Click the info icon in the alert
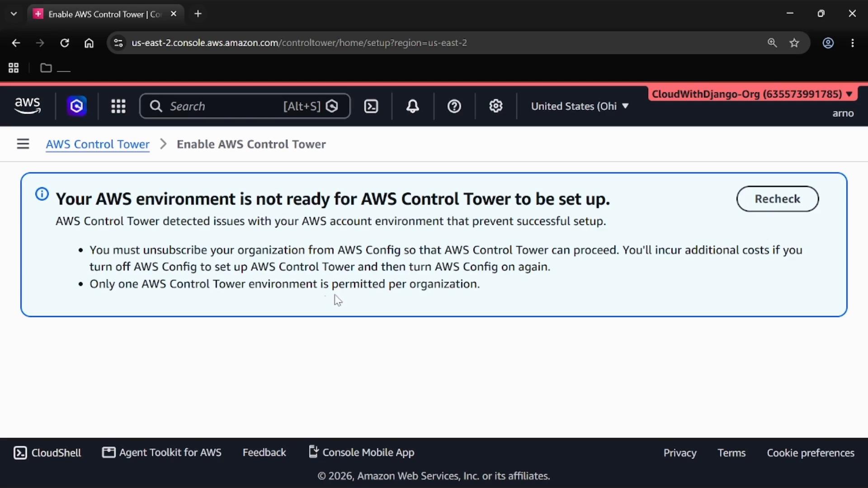868x488 pixels. point(42,194)
